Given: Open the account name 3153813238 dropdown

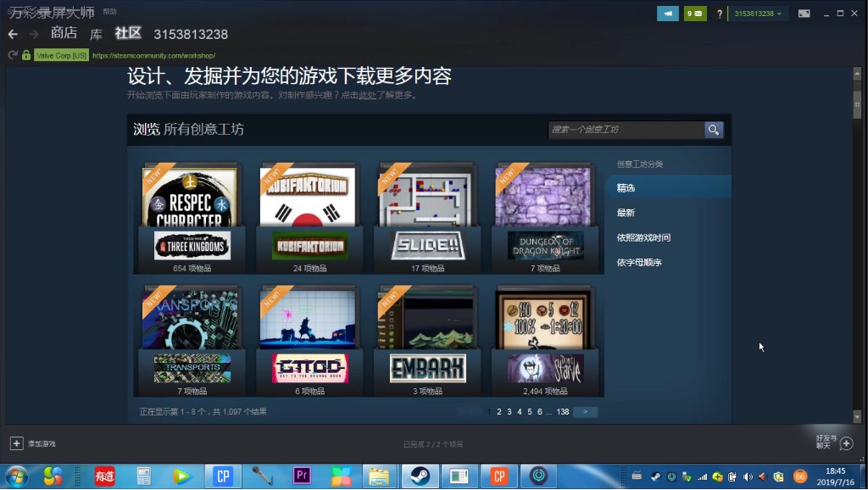Looking at the screenshot, I should [x=754, y=13].
